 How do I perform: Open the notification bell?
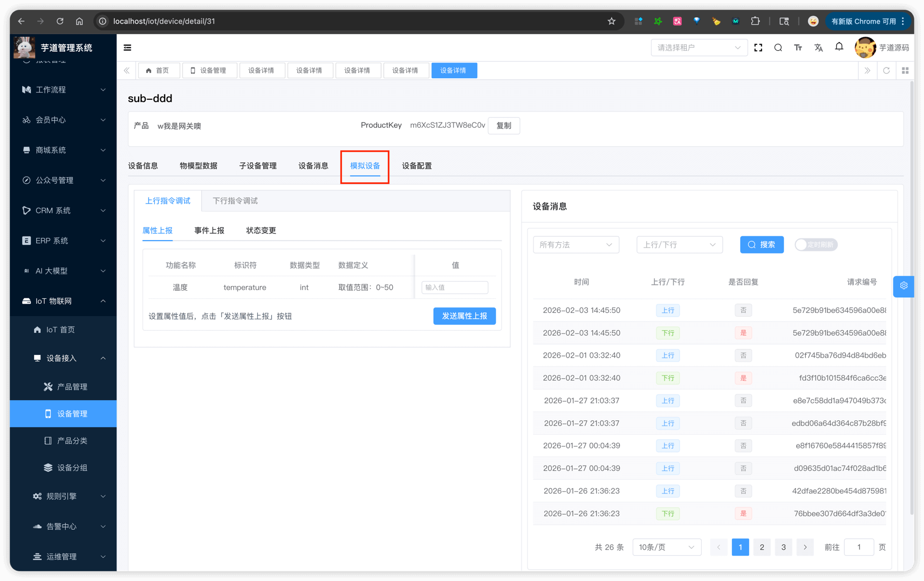click(x=839, y=47)
